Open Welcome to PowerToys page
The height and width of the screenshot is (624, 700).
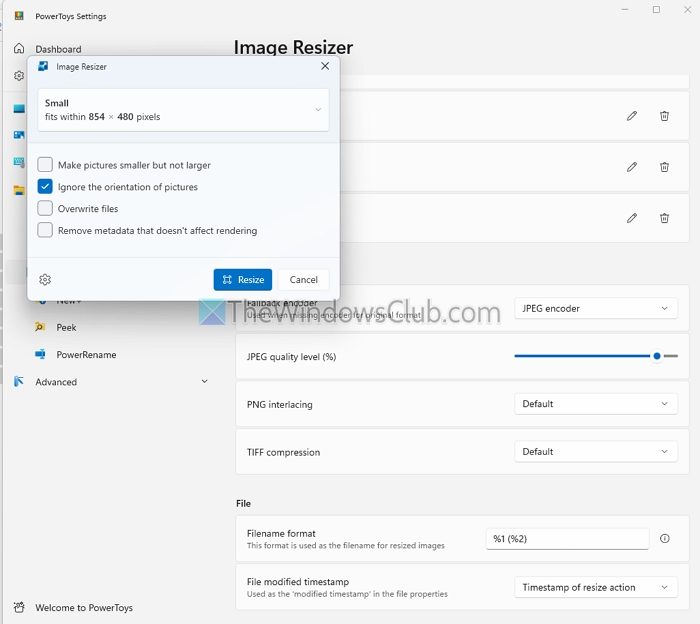(x=84, y=607)
